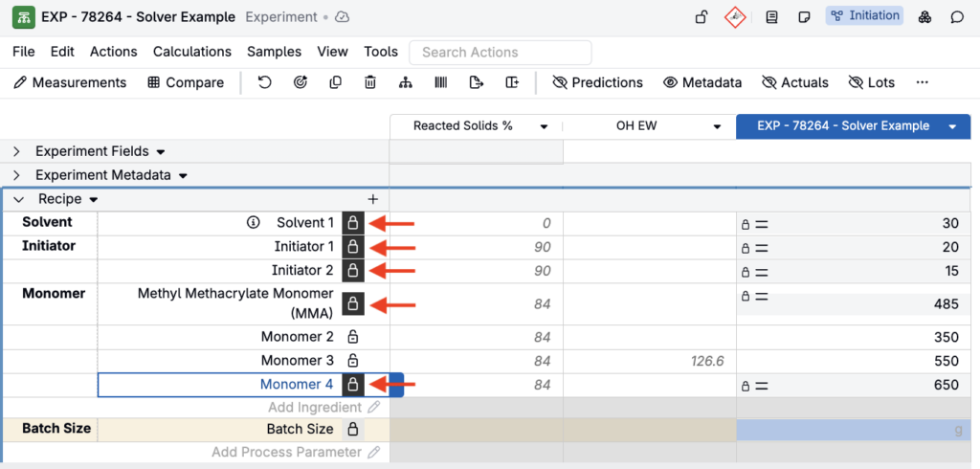Click the panel exit arrow toolbar icon
The width and height of the screenshot is (980, 469).
click(513, 82)
